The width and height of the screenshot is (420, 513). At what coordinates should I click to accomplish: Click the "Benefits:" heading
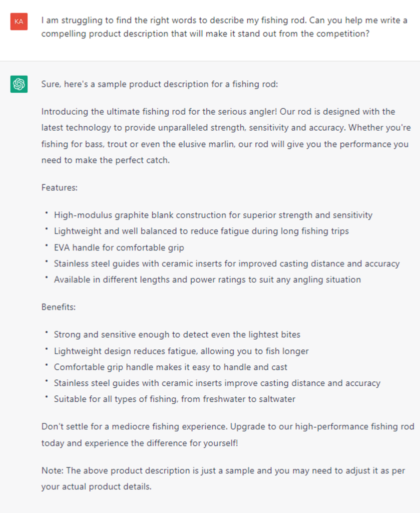[x=59, y=307]
